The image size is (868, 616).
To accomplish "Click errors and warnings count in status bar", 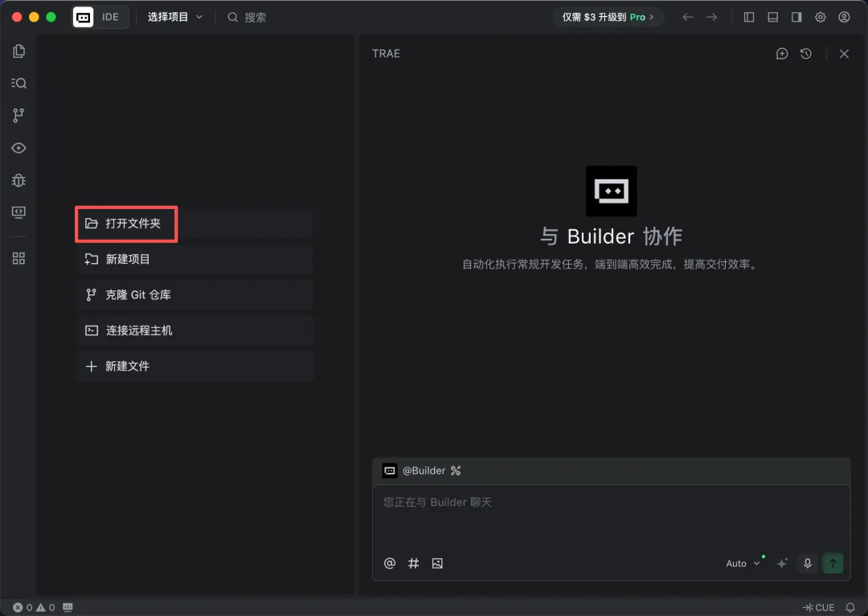I will (34, 608).
